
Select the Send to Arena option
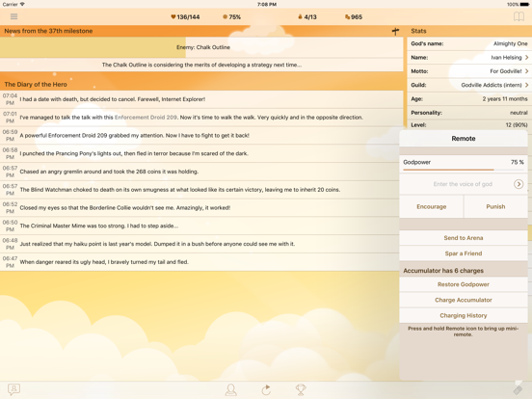pyautogui.click(x=464, y=238)
